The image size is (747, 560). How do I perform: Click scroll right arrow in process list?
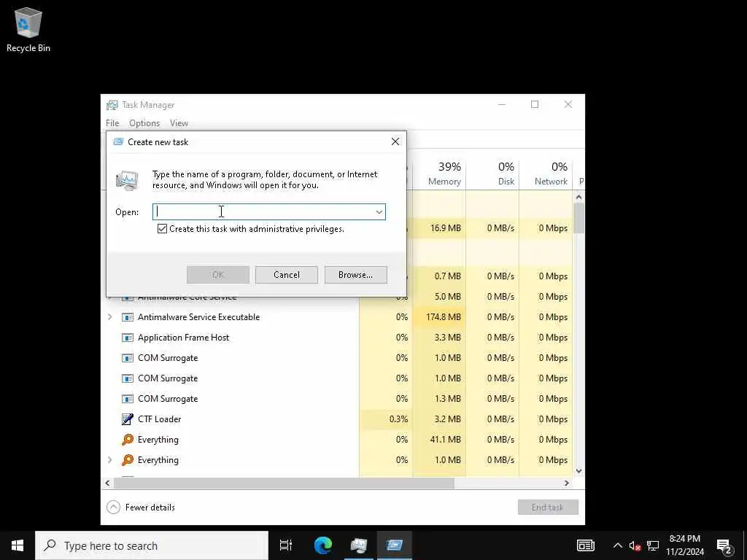[x=566, y=483]
